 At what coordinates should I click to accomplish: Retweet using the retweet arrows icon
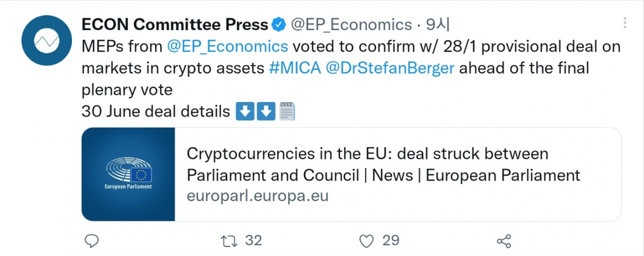point(229,241)
